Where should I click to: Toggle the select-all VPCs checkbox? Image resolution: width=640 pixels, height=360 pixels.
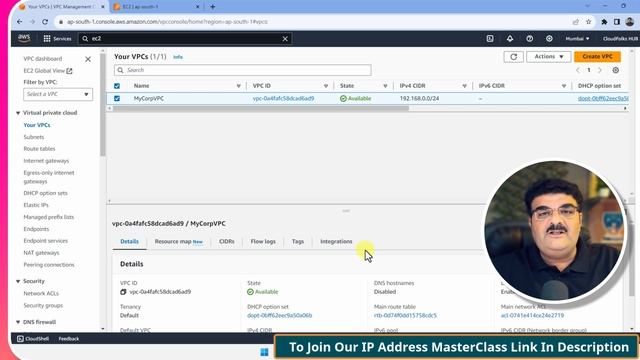coord(117,86)
